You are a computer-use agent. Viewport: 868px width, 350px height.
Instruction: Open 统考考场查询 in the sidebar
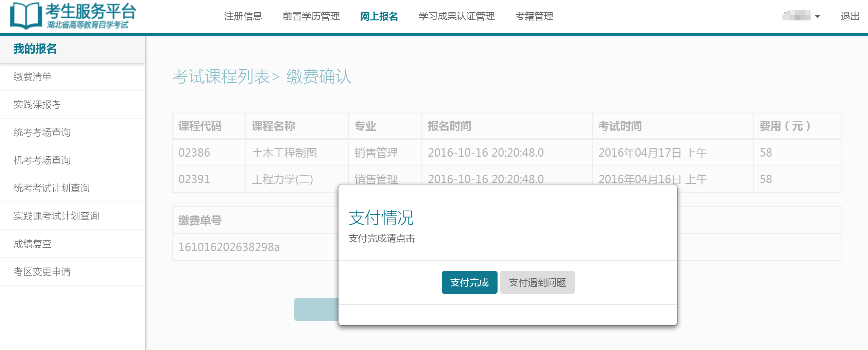click(42, 133)
